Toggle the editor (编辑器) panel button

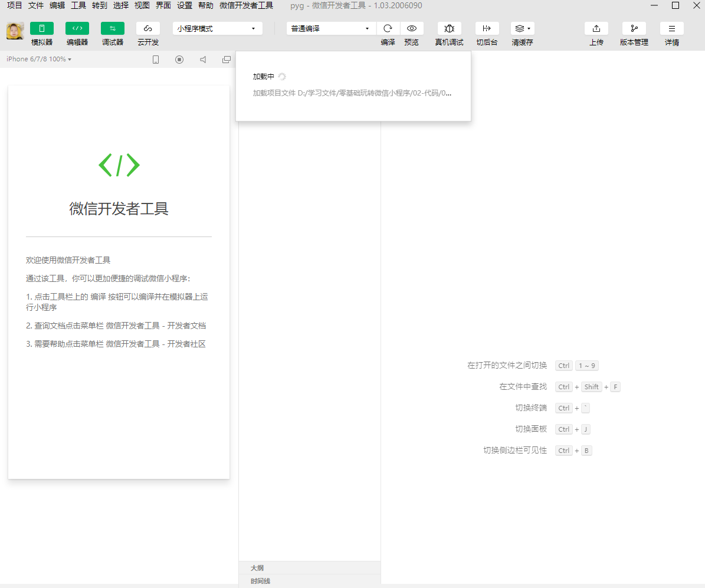click(77, 28)
